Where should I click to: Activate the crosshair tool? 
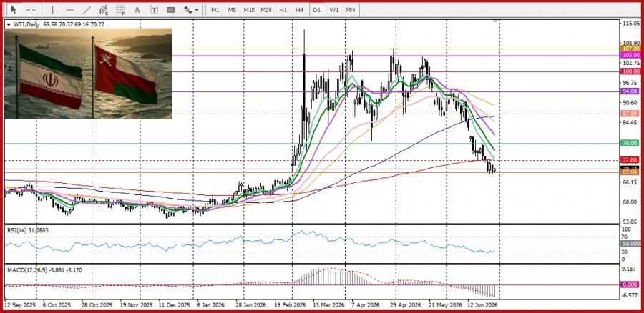pos(31,10)
